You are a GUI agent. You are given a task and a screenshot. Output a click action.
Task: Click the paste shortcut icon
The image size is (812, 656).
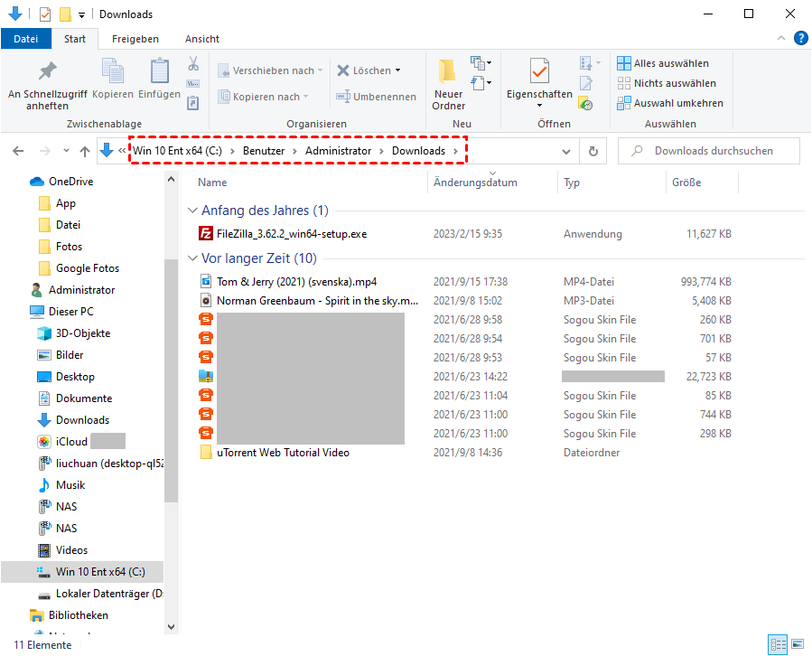pyautogui.click(x=192, y=103)
